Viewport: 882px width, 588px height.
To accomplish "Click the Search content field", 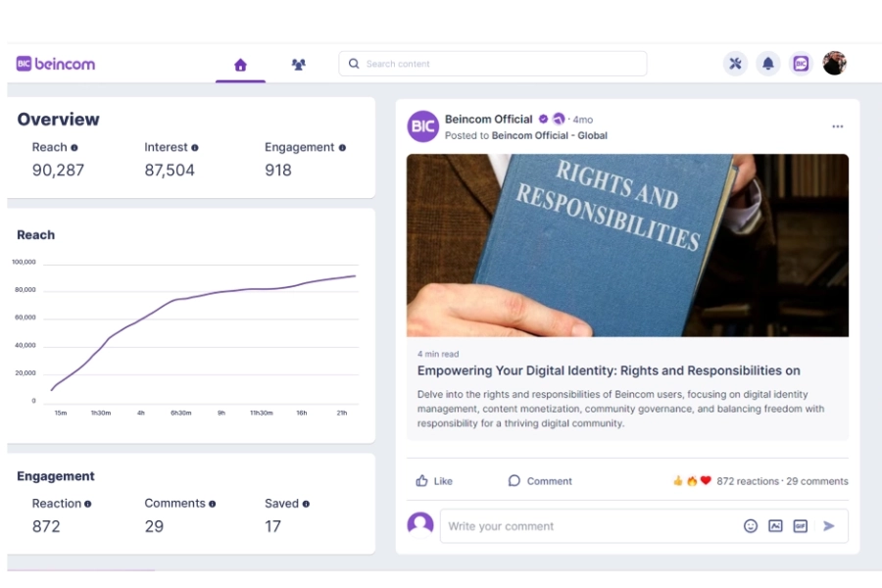I will tap(492, 64).
